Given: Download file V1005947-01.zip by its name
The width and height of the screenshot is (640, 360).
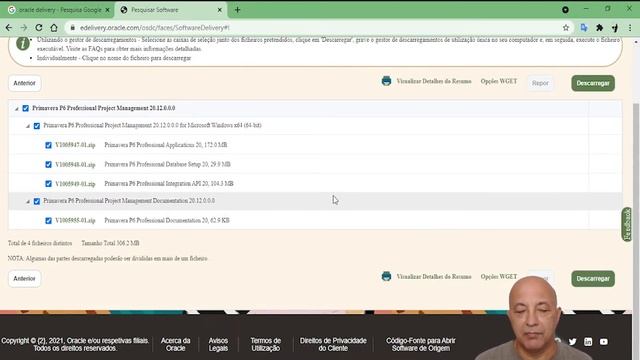Looking at the screenshot, I should click(75, 145).
